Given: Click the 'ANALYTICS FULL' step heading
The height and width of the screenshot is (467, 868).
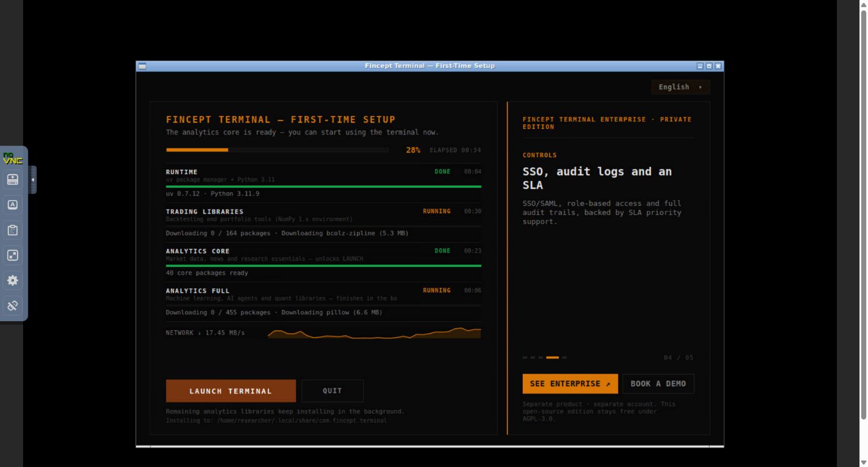Looking at the screenshot, I should point(198,291).
